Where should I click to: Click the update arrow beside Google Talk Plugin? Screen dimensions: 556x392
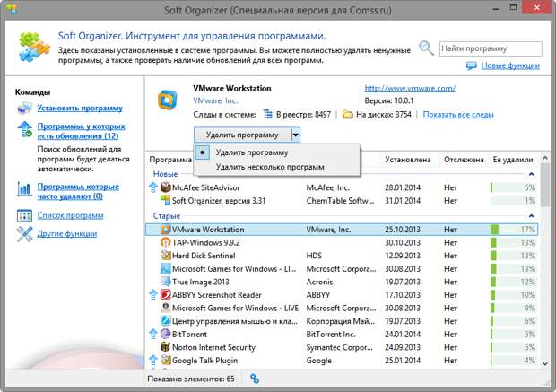click(x=153, y=360)
